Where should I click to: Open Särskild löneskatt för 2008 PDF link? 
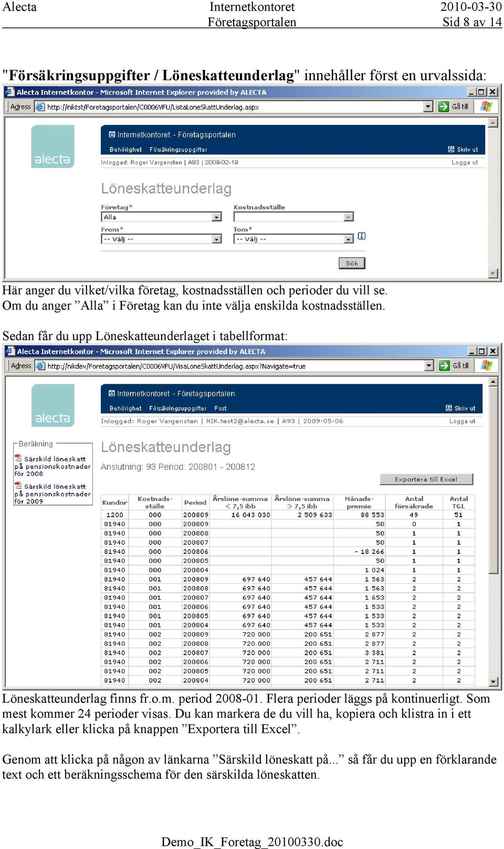(x=52, y=466)
